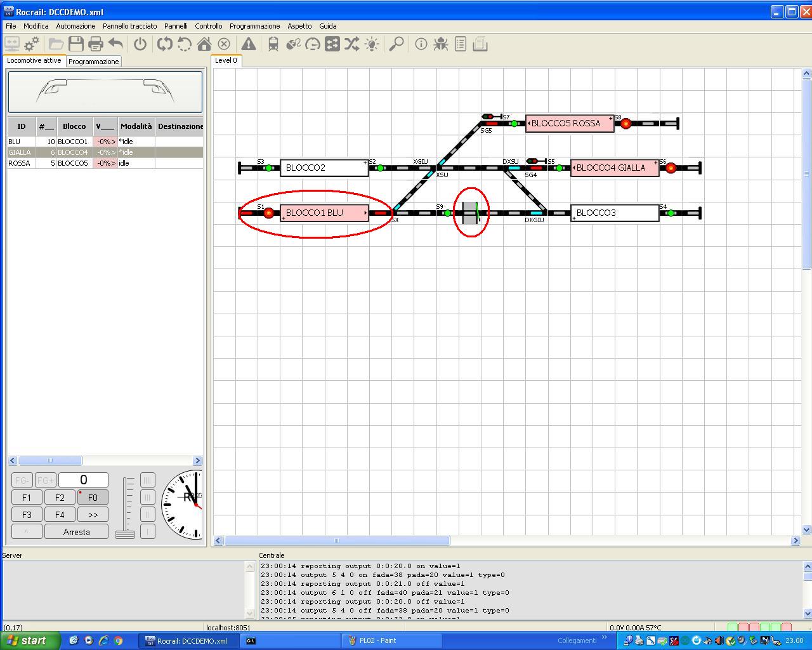
Task: Click the BLOCCO2 block on the track plan
Action: pos(324,168)
